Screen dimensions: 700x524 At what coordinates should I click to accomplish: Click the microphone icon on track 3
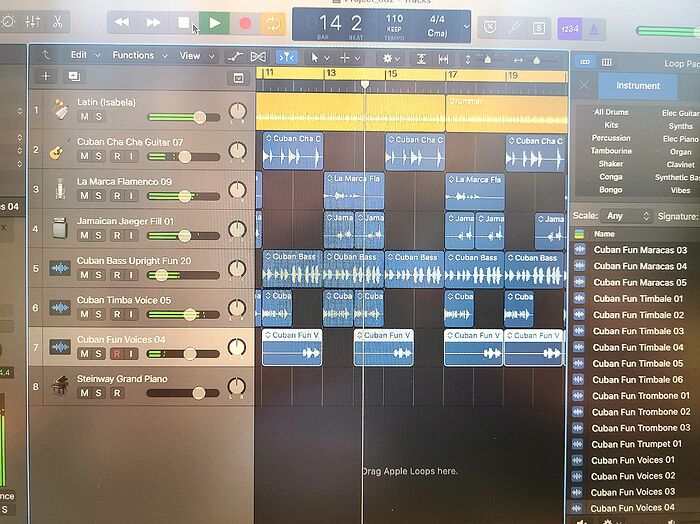(x=60, y=188)
